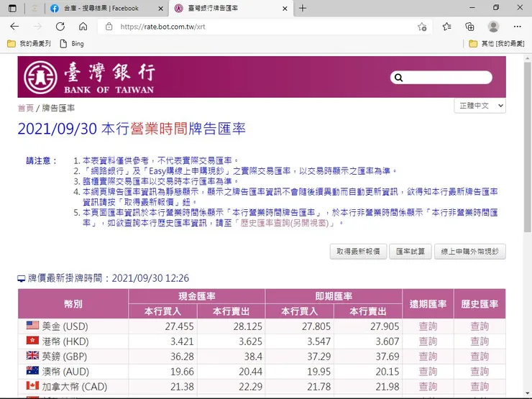This screenshot has width=532, height=399.
Task: Open a new tab with plus icon
Action: click(x=303, y=8)
